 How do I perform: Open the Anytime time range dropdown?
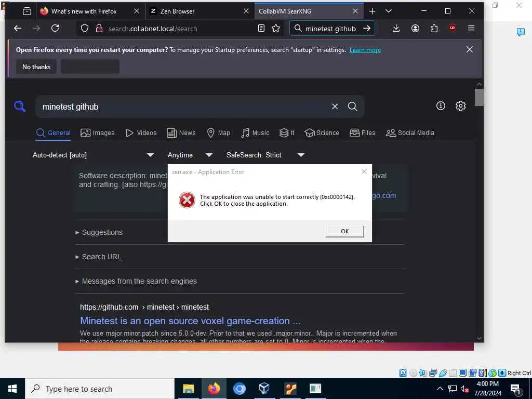(190, 155)
